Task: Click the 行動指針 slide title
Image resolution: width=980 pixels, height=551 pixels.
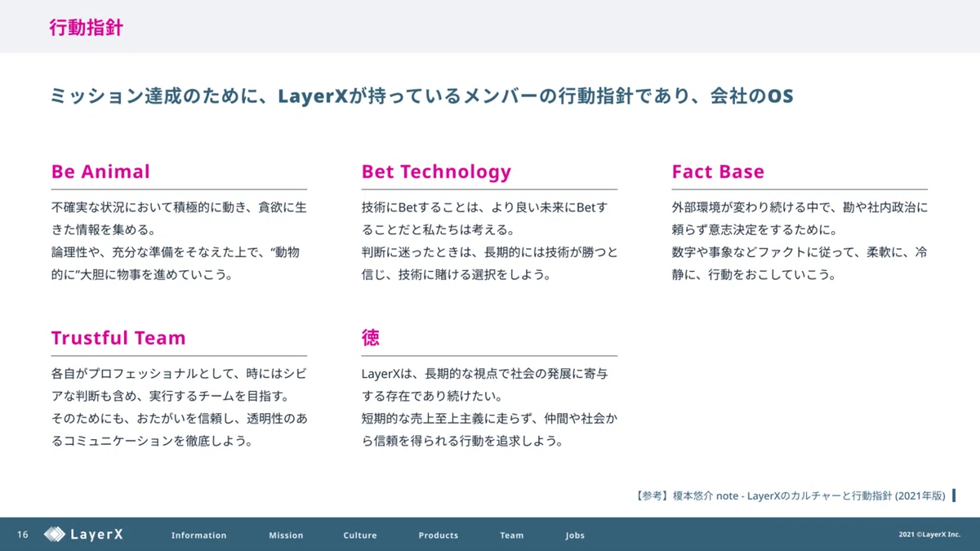Action: coord(86,28)
